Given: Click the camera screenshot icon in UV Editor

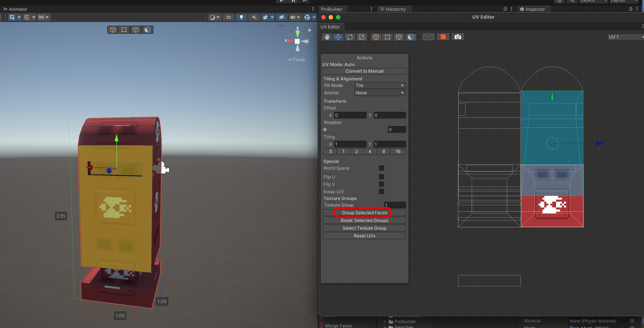Looking at the screenshot, I should coord(457,37).
